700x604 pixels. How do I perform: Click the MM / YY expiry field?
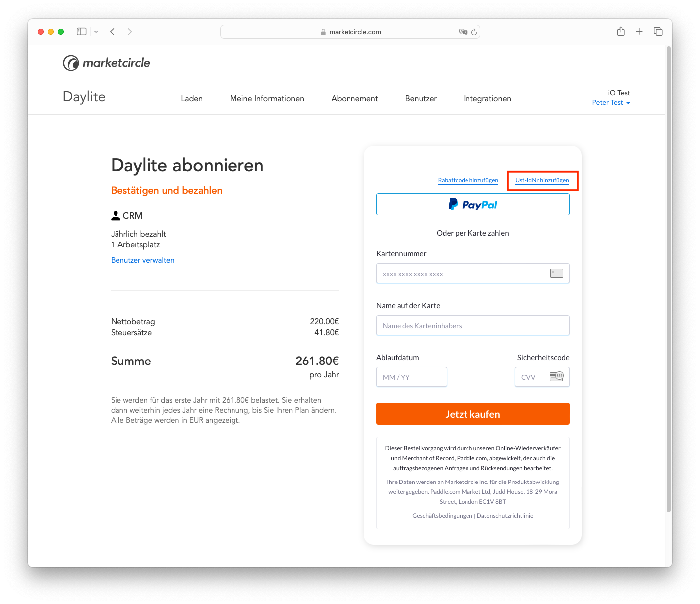pyautogui.click(x=412, y=377)
